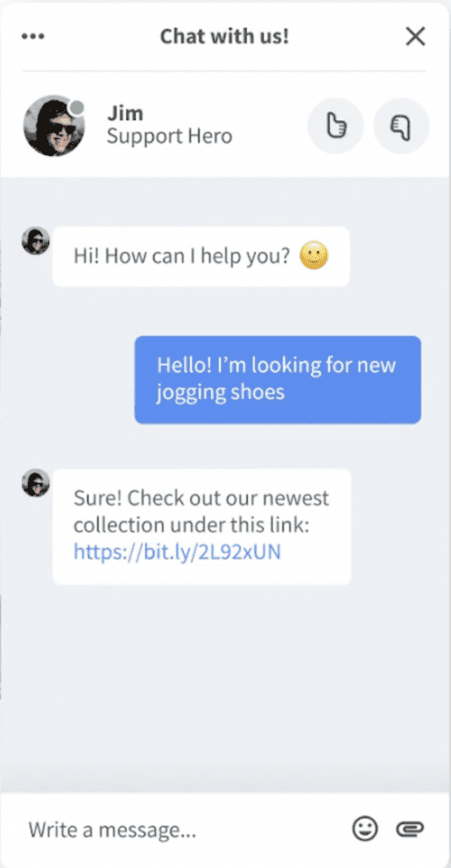This screenshot has width=451, height=868.
Task: Click the empty chat area below messages
Action: [225, 687]
